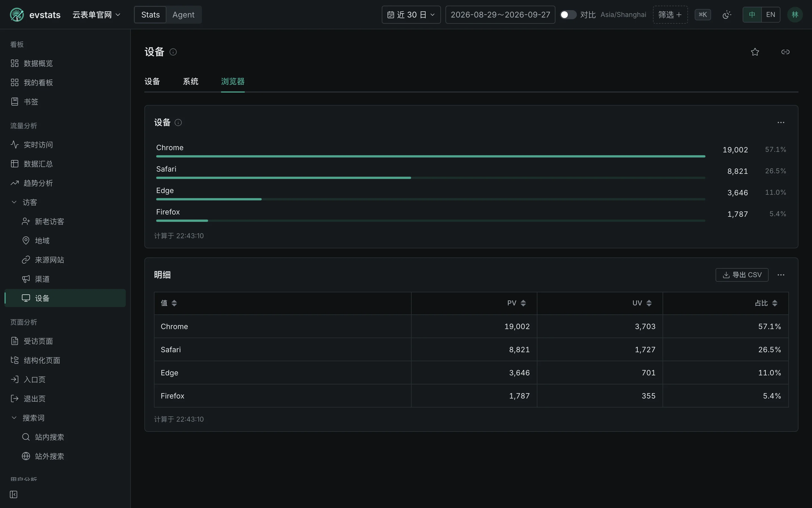Collapse the 访客 group in the sidebar

click(65, 202)
